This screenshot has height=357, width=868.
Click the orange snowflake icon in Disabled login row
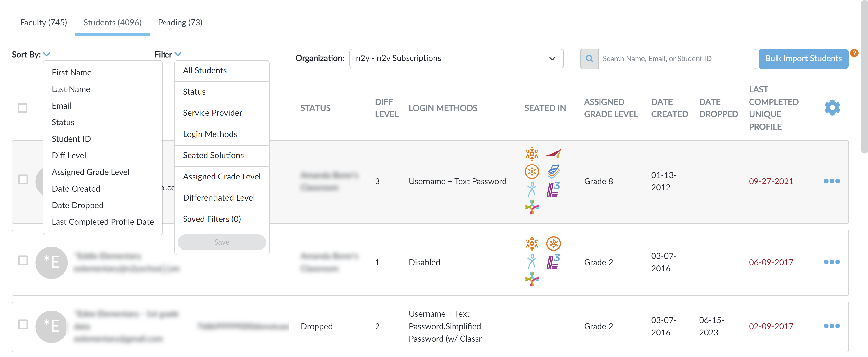[532, 243]
